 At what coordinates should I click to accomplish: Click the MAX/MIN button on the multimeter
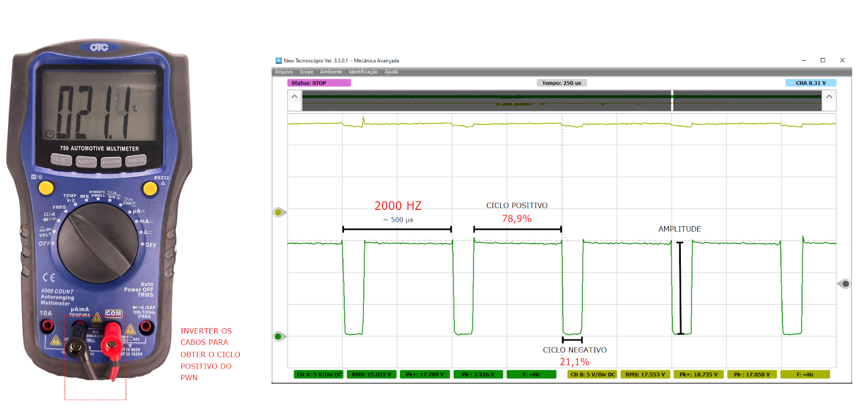[x=111, y=162]
